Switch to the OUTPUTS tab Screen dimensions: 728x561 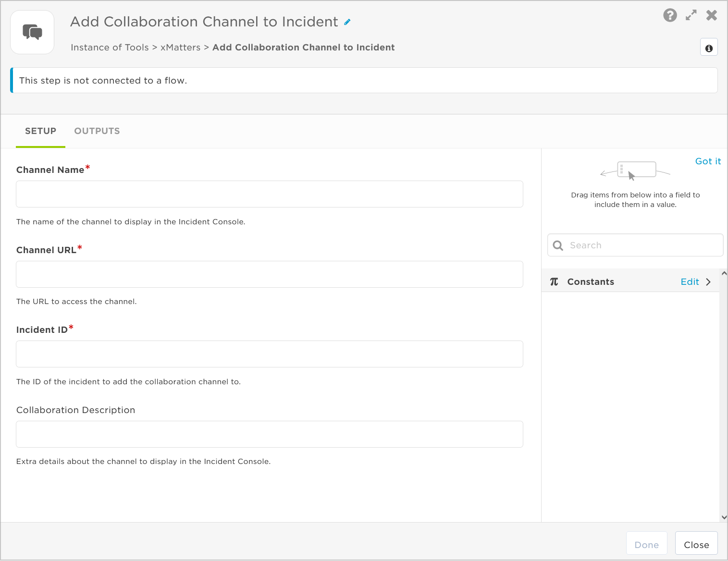97,131
